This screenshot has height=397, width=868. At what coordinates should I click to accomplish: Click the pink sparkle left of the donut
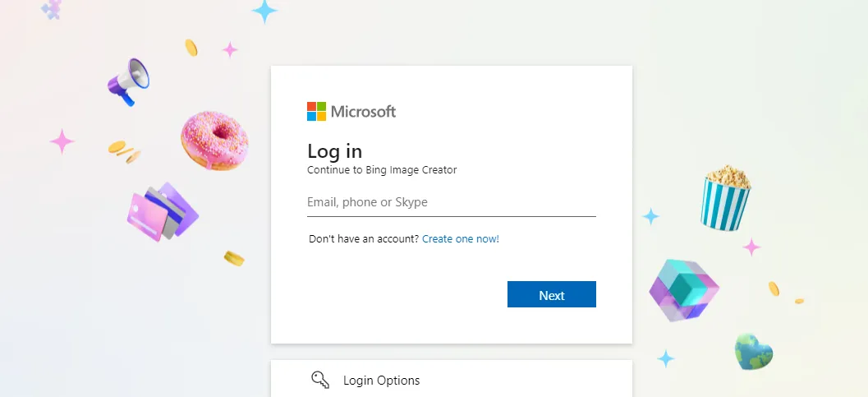(x=62, y=141)
